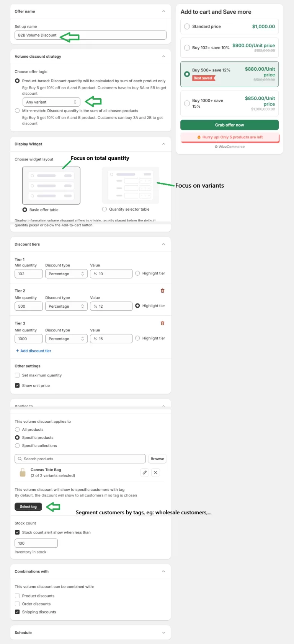The width and height of the screenshot is (294, 644).
Task: Open the Any variant dropdown
Action: pos(51,102)
